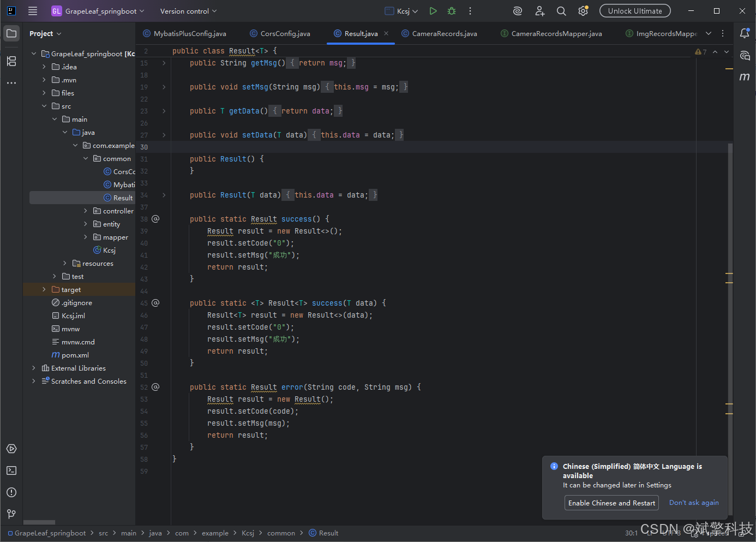Show more tool windows ellipsis
Viewport: 756px width, 542px height.
11,83
